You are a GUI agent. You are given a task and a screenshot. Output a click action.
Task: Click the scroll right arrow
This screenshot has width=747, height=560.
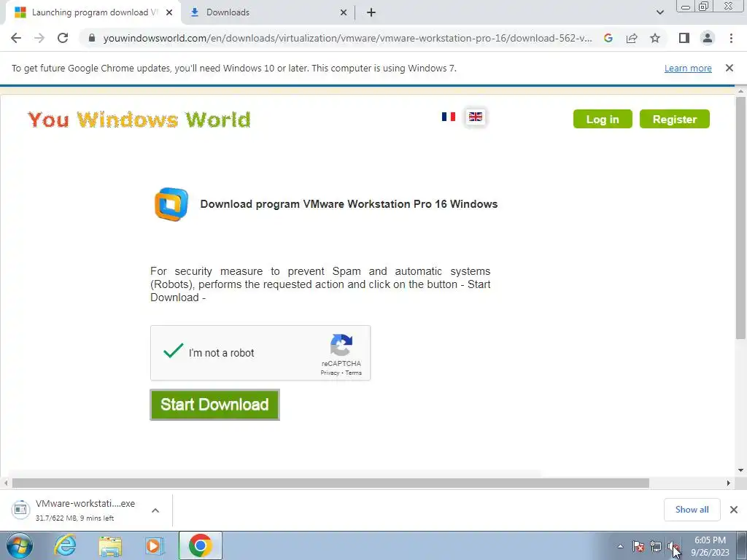pyautogui.click(x=728, y=483)
